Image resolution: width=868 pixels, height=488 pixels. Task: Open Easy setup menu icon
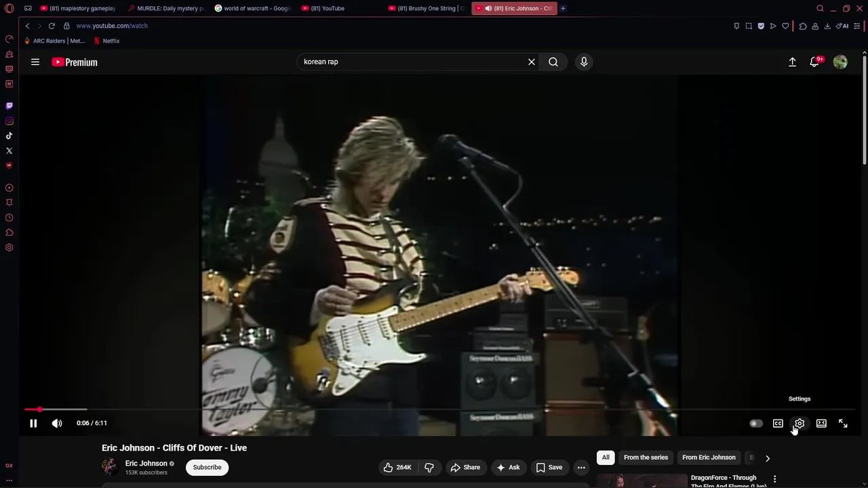857,26
